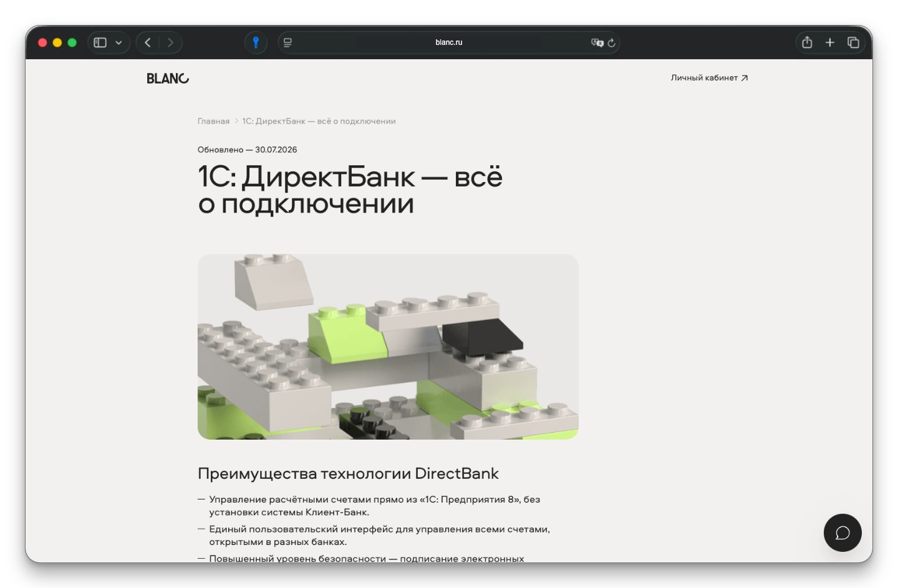This screenshot has width=898, height=588.
Task: Add a new tab with plus icon
Action: click(x=830, y=42)
